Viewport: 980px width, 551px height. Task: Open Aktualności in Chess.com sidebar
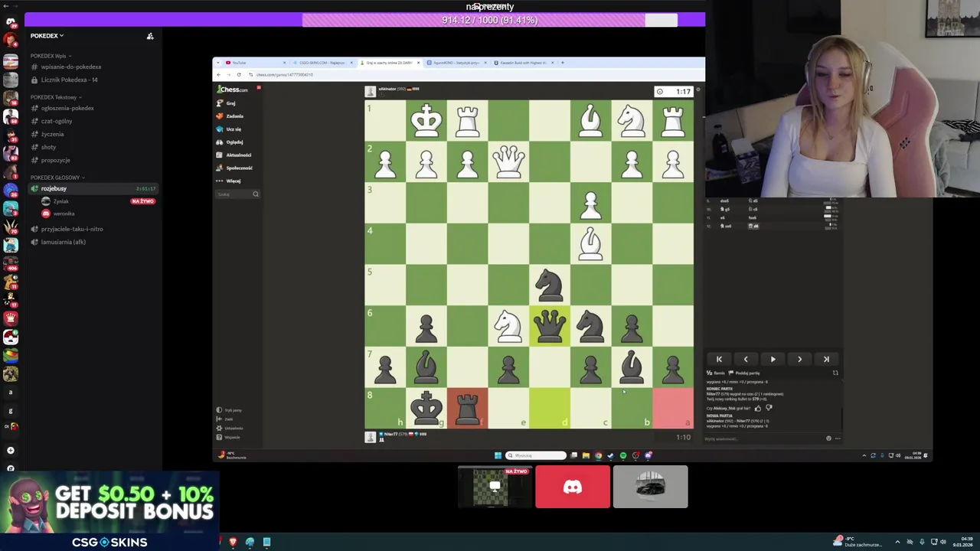click(234, 155)
